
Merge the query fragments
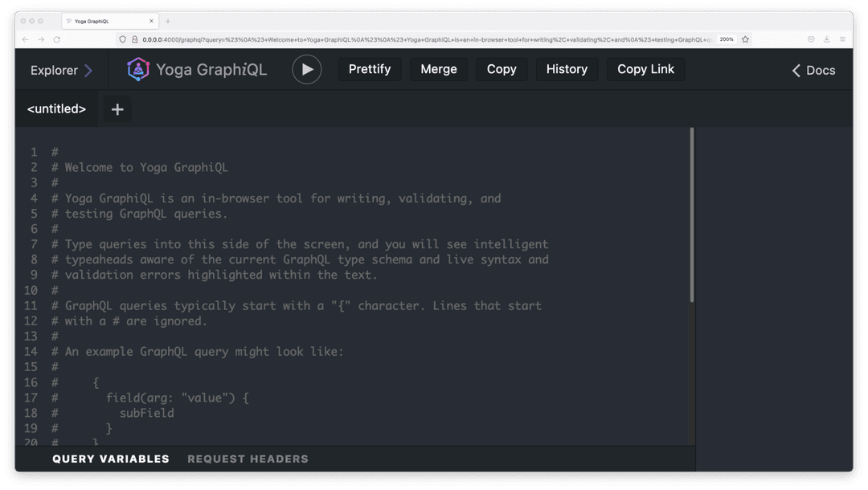438,69
